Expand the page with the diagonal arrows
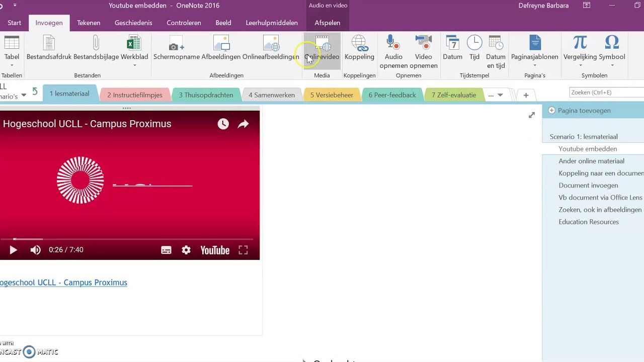 pos(532,115)
